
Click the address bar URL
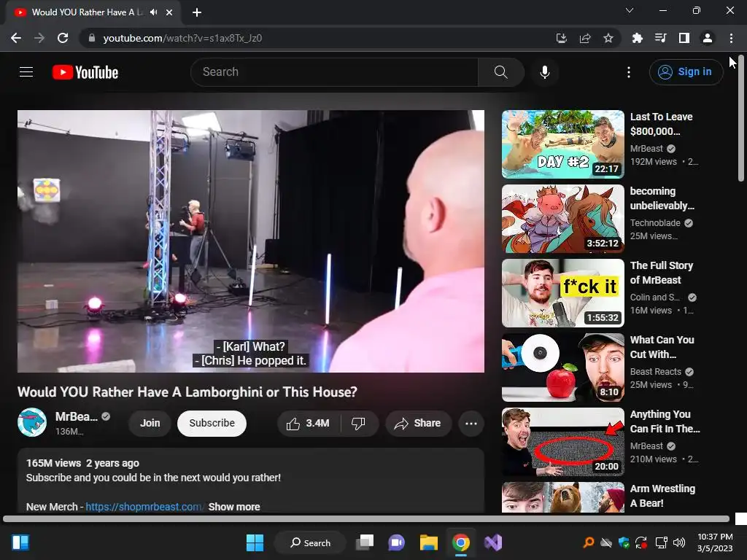pos(182,38)
